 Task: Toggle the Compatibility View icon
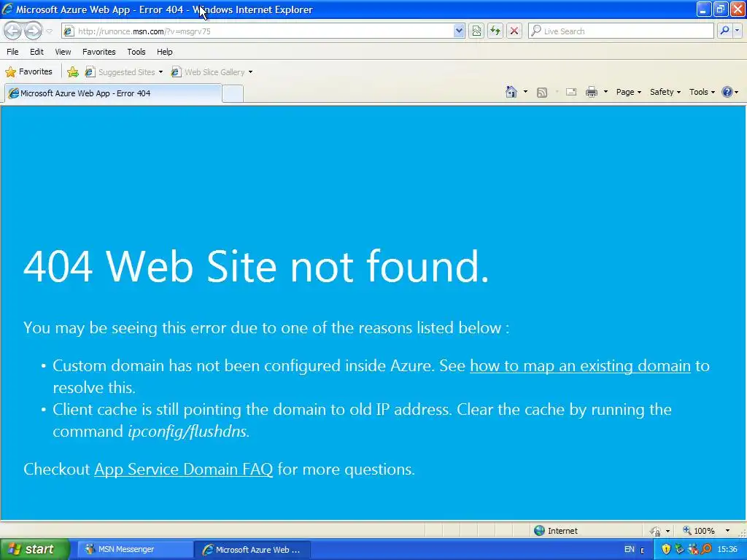[x=476, y=31]
